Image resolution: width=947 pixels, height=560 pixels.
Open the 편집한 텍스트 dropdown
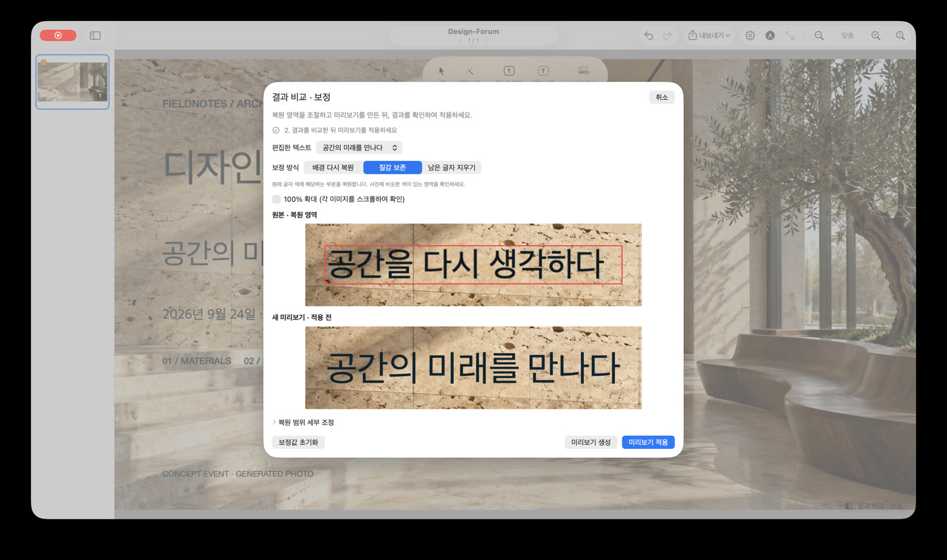coord(359,148)
